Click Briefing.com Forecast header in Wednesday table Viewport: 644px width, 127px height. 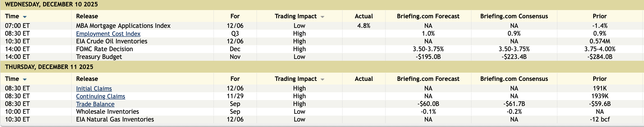tap(428, 16)
